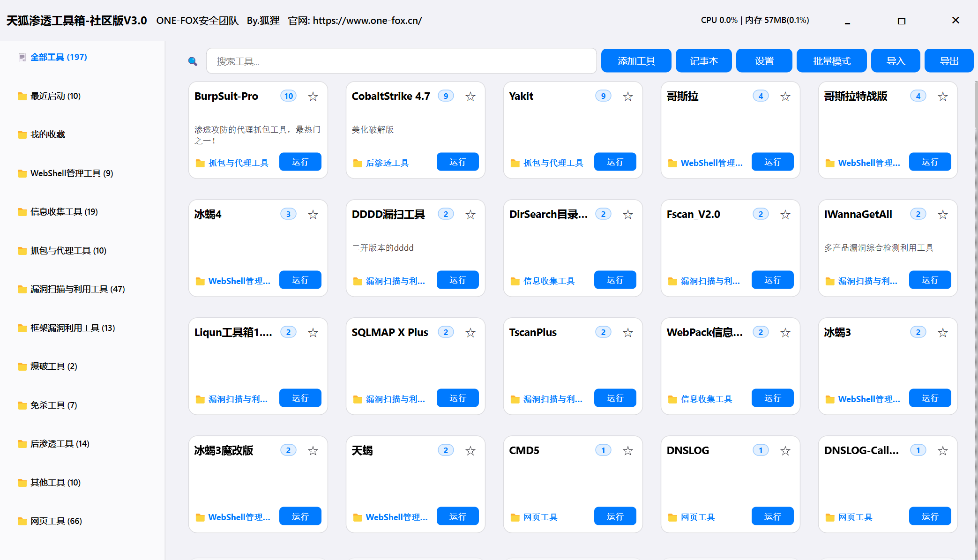This screenshot has width=978, height=560.
Task: Toggle the star on CobaltStrike 4.7
Action: pyautogui.click(x=470, y=97)
